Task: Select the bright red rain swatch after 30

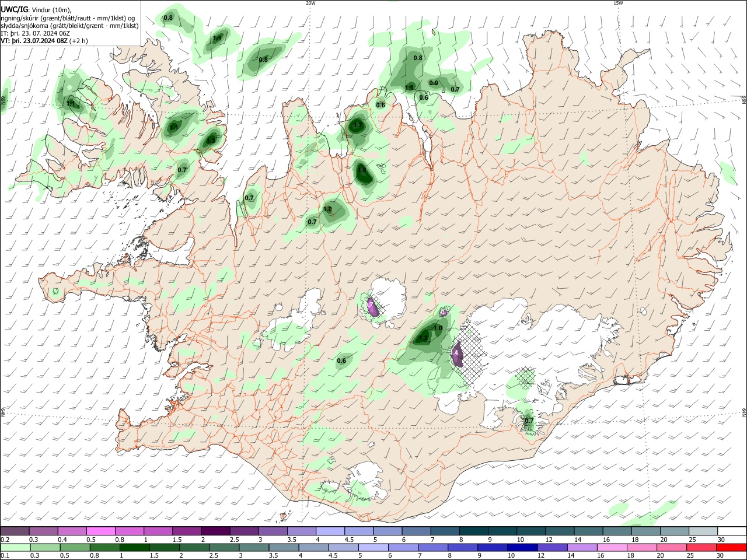Action: pos(731,547)
